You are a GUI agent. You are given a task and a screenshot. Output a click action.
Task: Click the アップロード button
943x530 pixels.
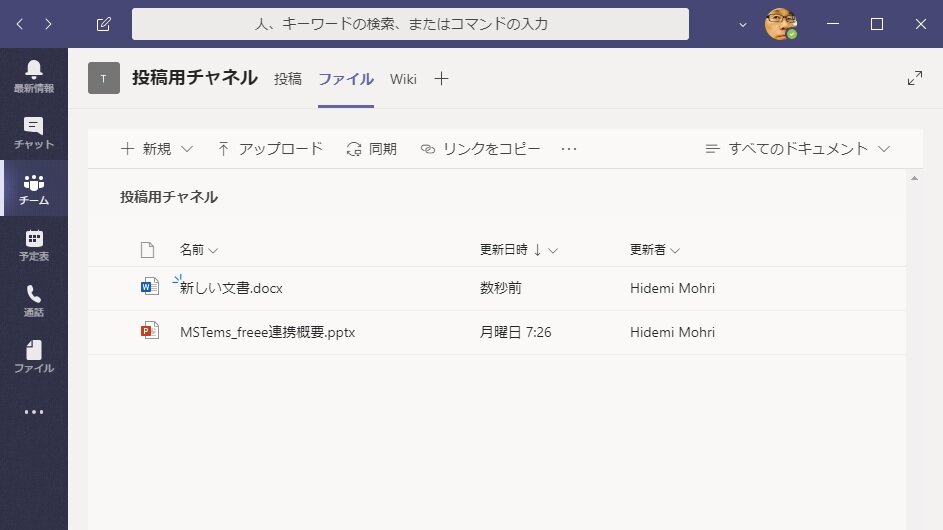[269, 149]
